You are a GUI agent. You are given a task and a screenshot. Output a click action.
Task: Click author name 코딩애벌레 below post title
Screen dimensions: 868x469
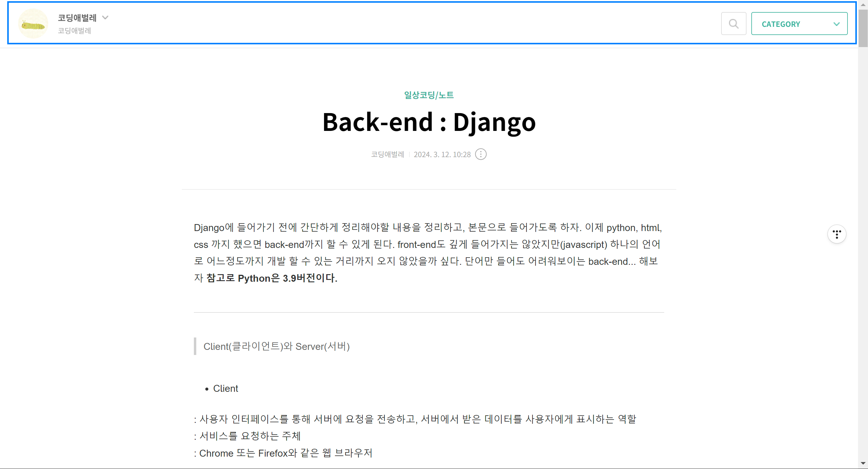click(x=387, y=154)
